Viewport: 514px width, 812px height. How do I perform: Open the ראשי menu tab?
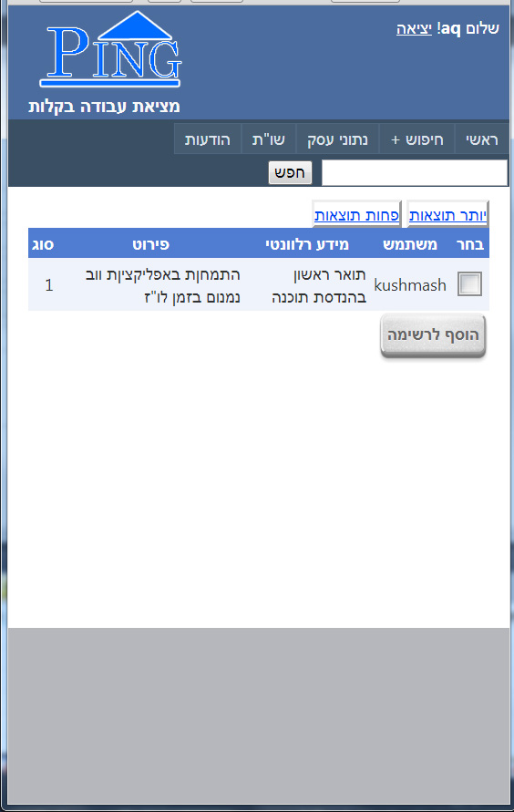click(481, 139)
